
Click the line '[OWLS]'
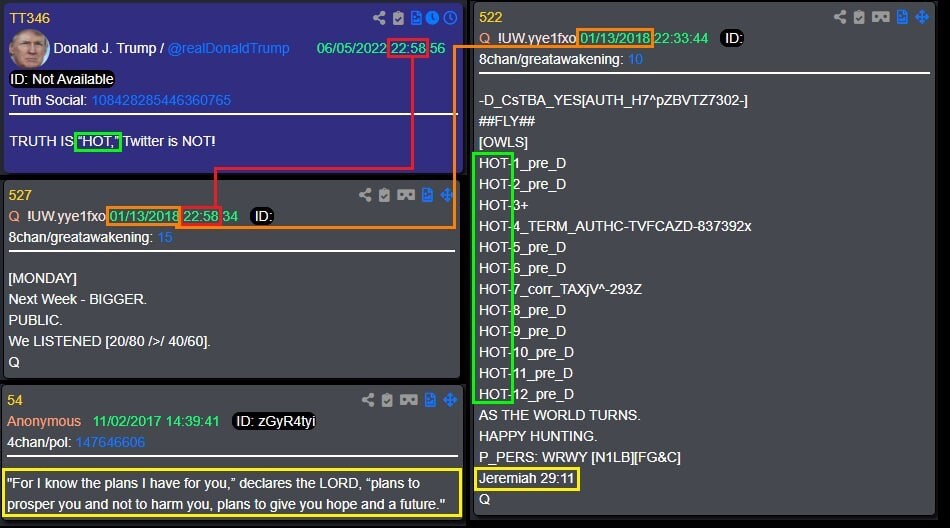click(x=503, y=142)
